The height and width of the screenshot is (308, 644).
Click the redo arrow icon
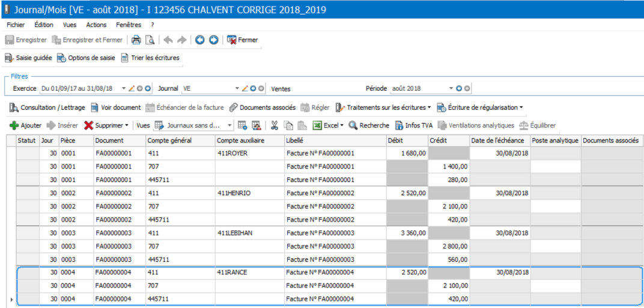click(x=182, y=40)
